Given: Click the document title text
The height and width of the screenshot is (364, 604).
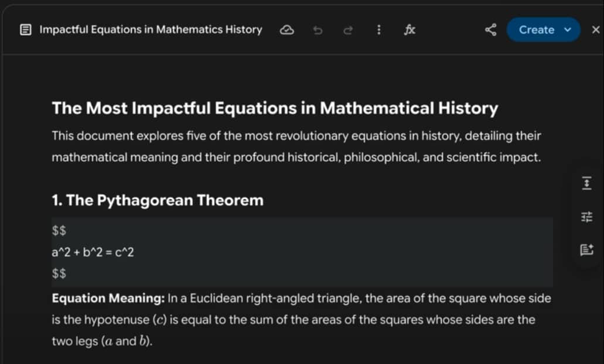Looking at the screenshot, I should pos(150,29).
